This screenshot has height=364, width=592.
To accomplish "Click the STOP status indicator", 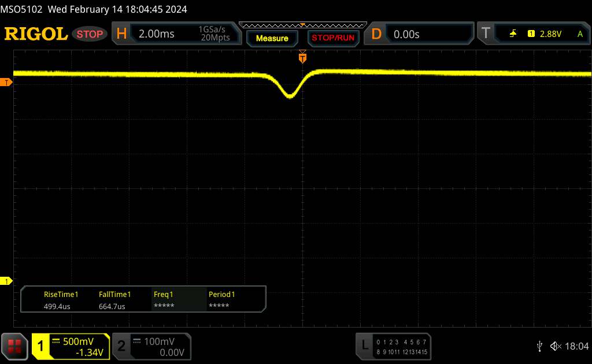I will (x=90, y=34).
